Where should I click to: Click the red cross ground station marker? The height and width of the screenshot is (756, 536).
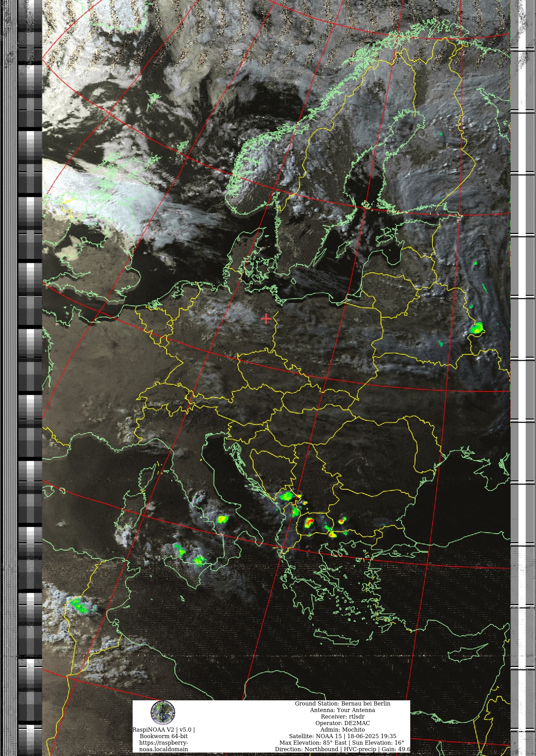click(x=266, y=319)
